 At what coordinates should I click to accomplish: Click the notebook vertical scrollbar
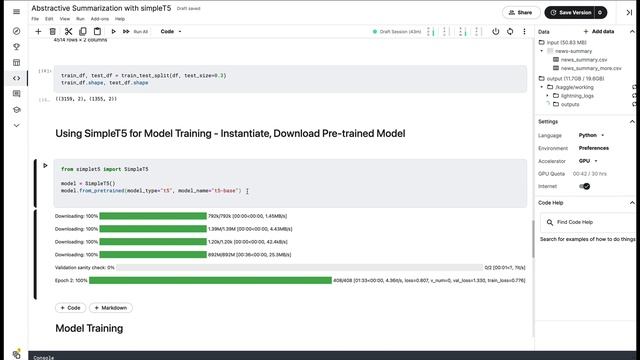click(533, 239)
